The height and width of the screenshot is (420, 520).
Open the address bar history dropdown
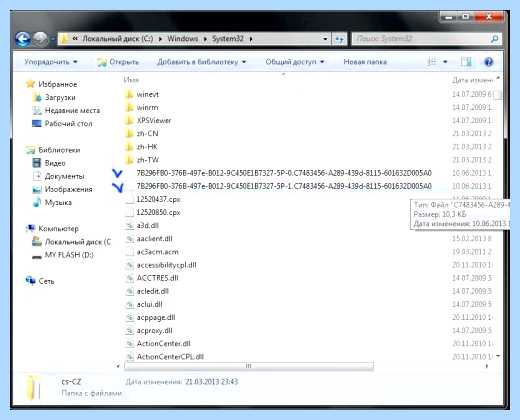click(325, 39)
